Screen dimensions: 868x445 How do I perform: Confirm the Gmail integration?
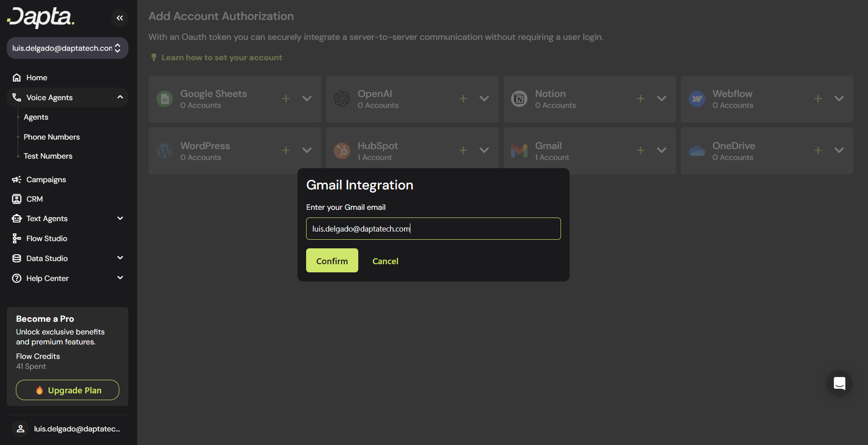(332, 261)
